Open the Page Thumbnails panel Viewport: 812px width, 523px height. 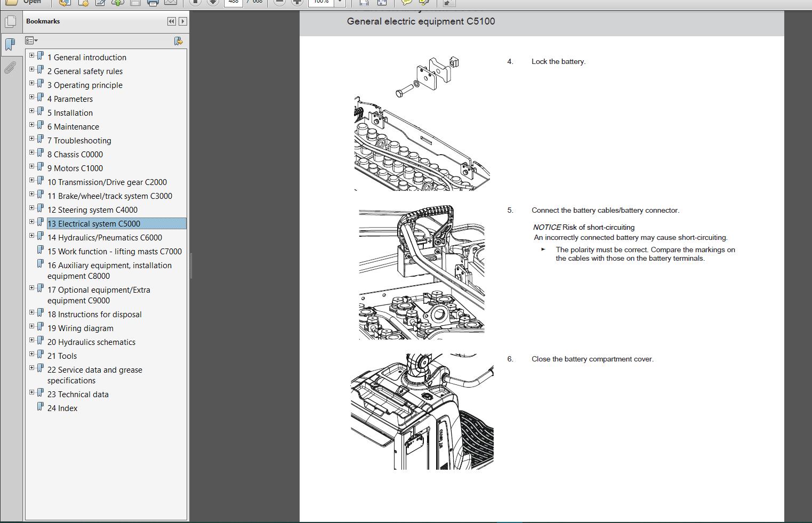tap(10, 22)
